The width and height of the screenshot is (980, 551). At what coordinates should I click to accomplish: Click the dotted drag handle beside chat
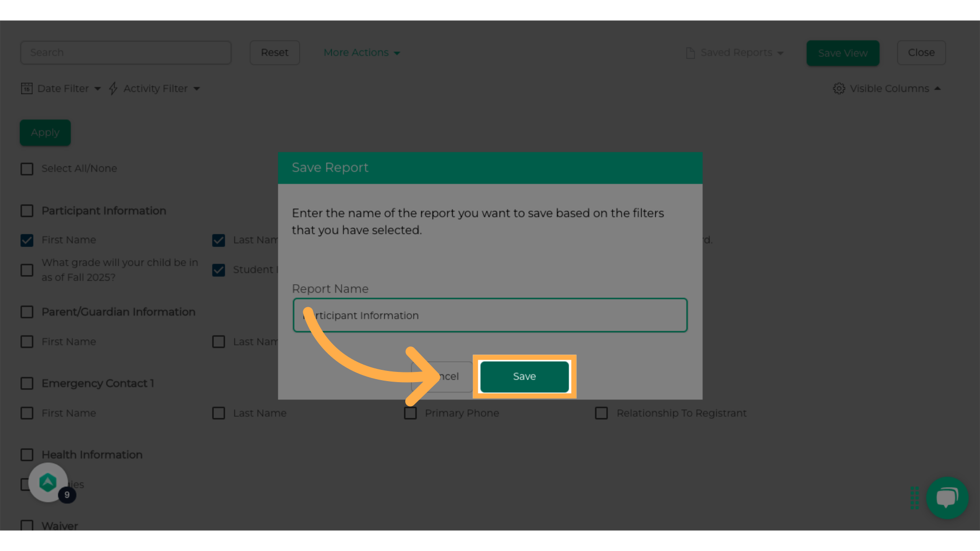(x=915, y=497)
